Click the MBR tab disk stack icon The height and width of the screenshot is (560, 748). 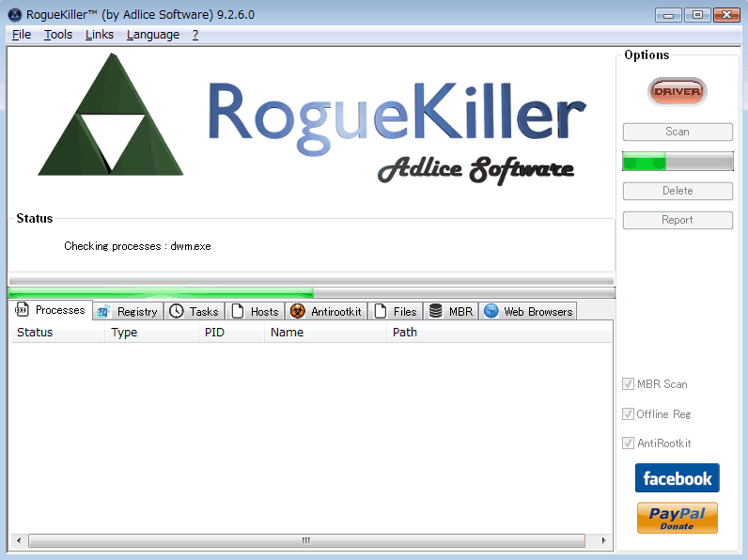pyautogui.click(x=435, y=311)
